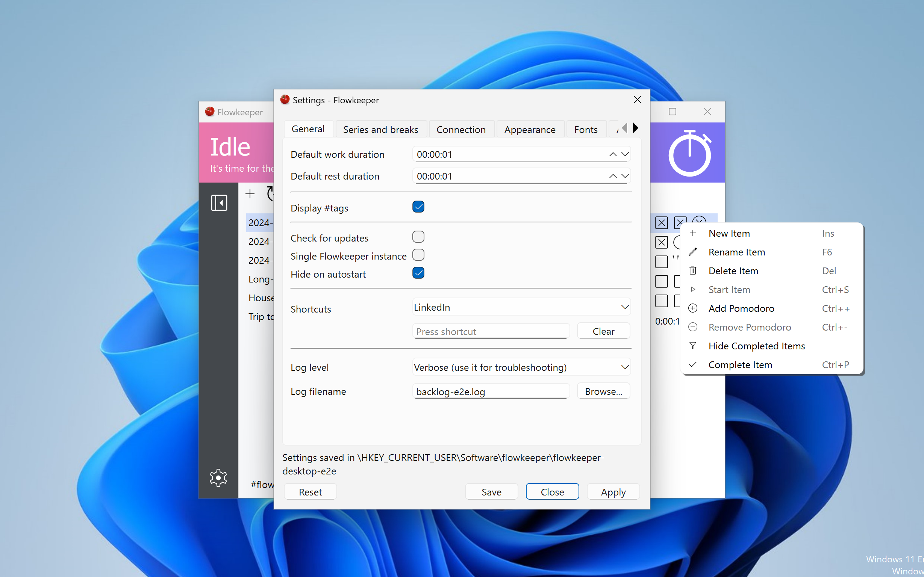Image resolution: width=924 pixels, height=577 pixels.
Task: Select Remove Pomodoro in the context menu
Action: point(771,327)
